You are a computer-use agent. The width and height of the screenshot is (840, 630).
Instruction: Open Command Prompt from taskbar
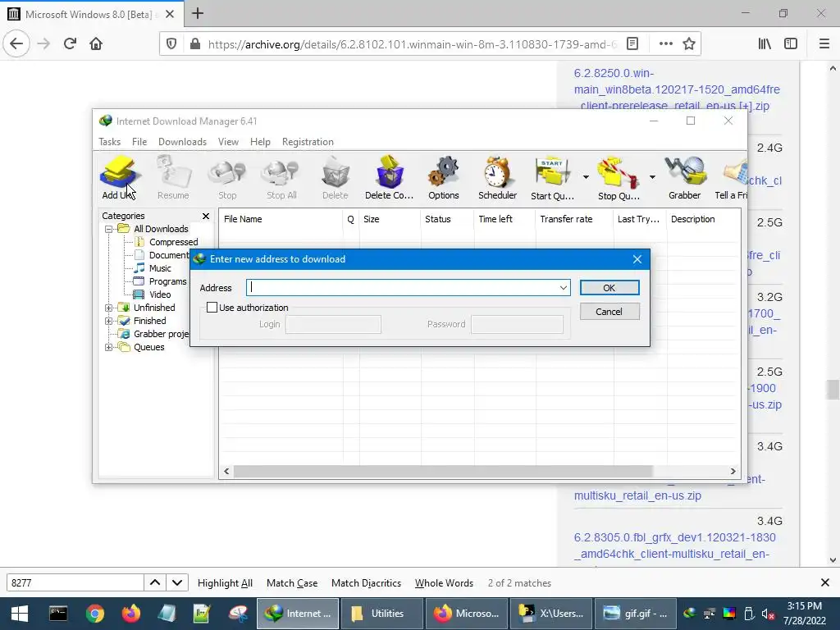click(x=58, y=614)
